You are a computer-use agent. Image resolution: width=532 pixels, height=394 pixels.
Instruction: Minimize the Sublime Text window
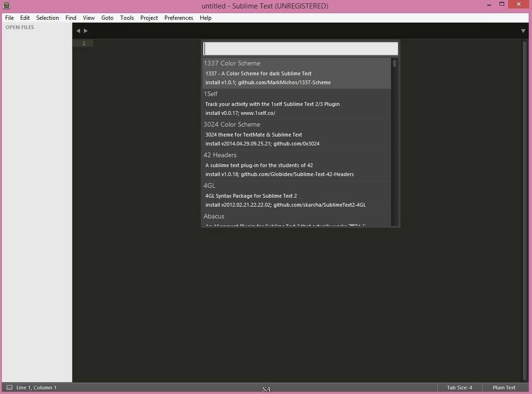tap(489, 5)
